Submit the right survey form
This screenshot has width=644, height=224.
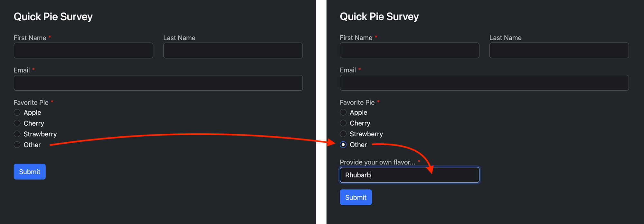coord(355,197)
